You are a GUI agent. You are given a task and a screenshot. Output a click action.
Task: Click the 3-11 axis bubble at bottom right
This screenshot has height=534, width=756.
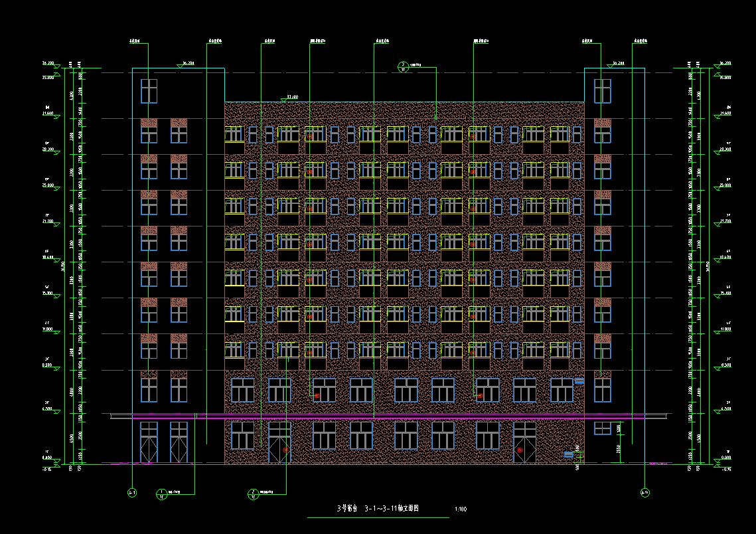(644, 493)
